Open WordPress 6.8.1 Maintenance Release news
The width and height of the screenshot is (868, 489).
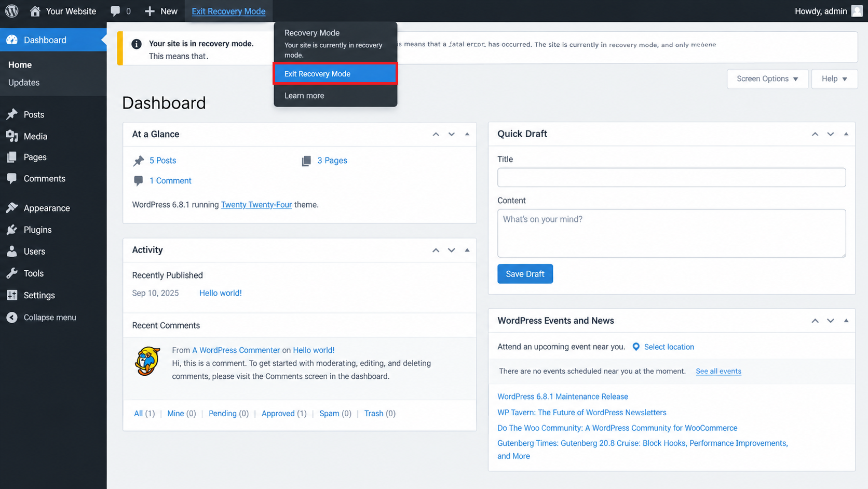563,397
